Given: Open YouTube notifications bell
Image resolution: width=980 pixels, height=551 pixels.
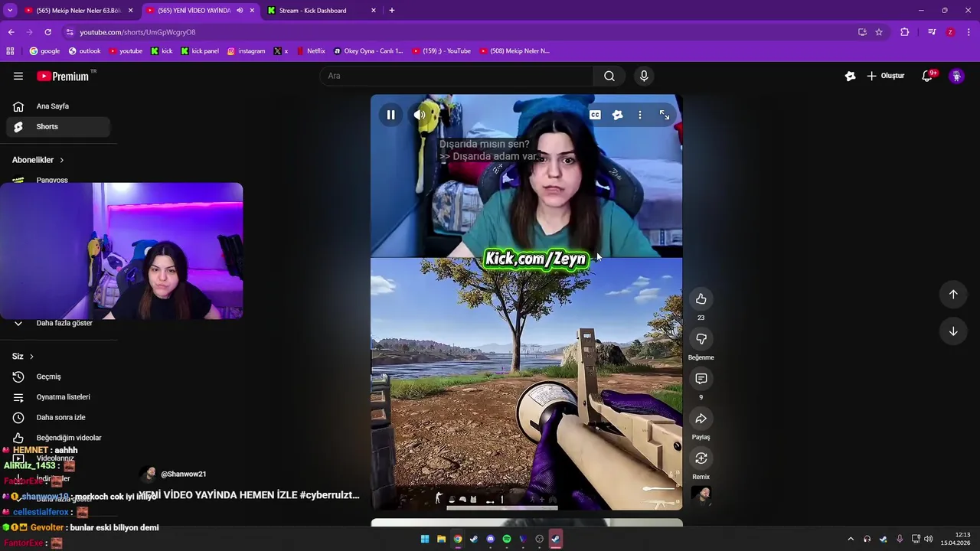Looking at the screenshot, I should (928, 76).
